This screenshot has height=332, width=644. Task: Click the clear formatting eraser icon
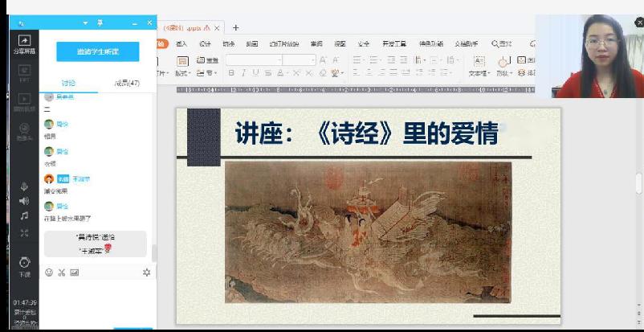click(x=323, y=73)
